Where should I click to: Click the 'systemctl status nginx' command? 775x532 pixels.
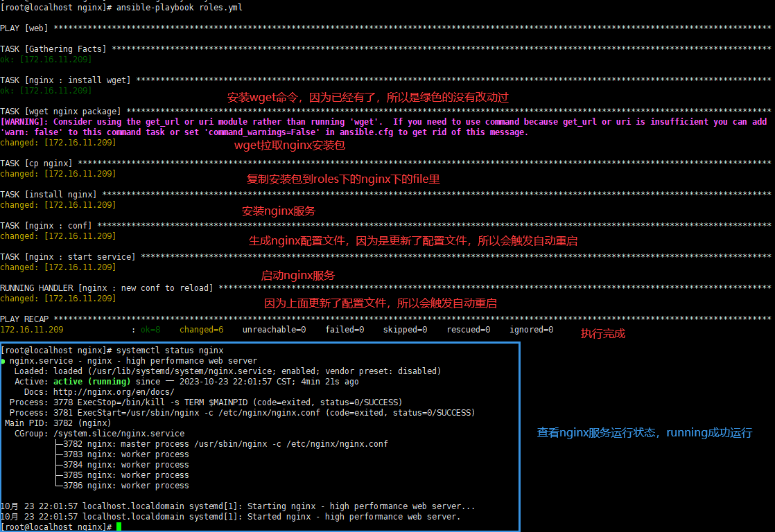point(170,351)
